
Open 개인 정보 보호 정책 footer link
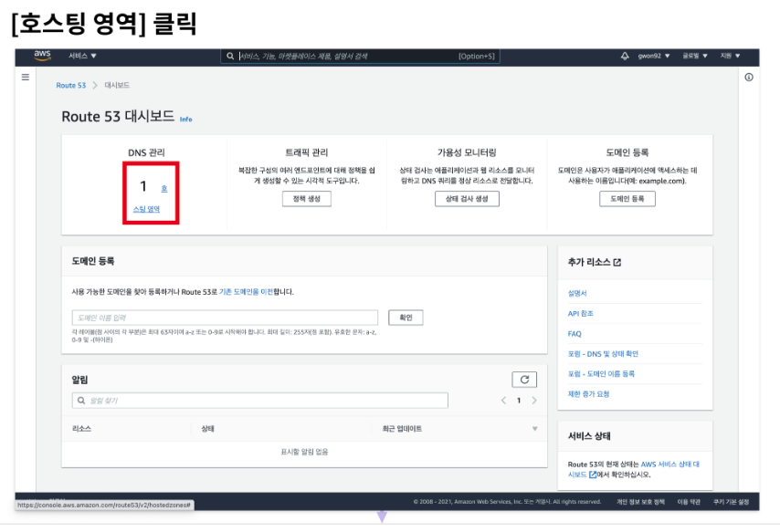(x=640, y=502)
